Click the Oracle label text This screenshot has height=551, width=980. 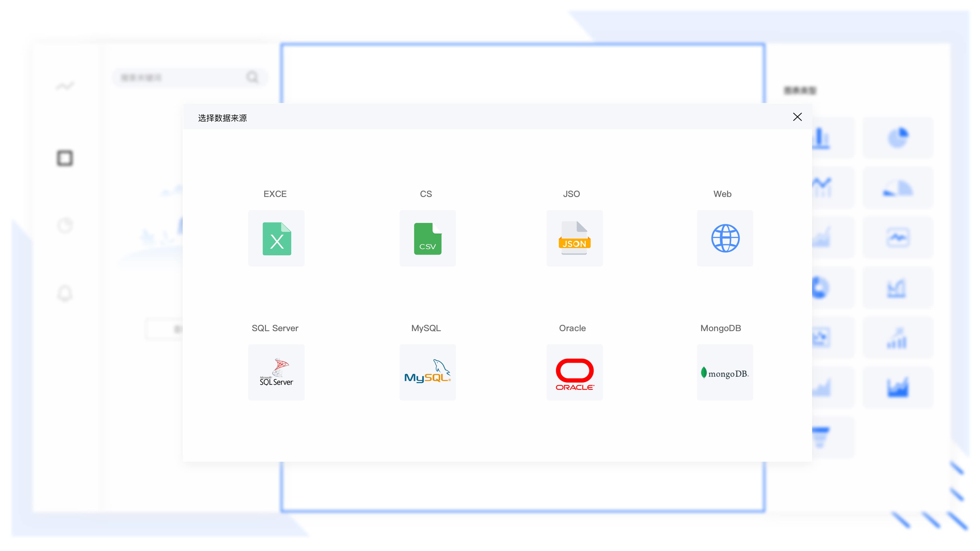[x=572, y=328]
